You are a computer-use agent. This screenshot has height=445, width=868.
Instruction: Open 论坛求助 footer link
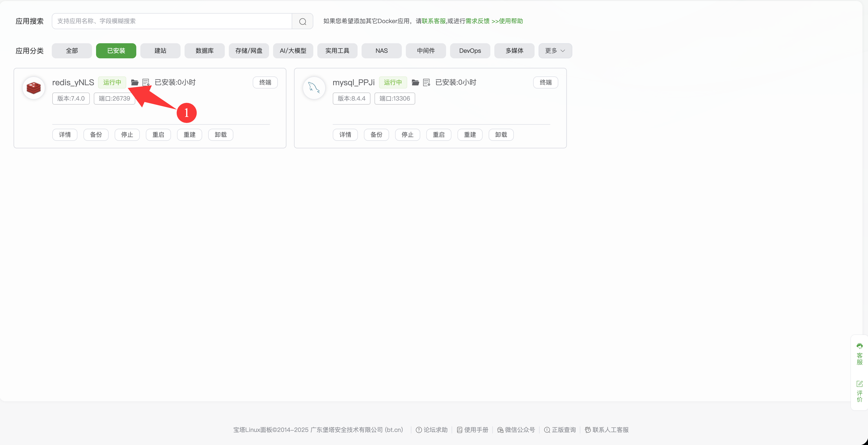pyautogui.click(x=432, y=430)
